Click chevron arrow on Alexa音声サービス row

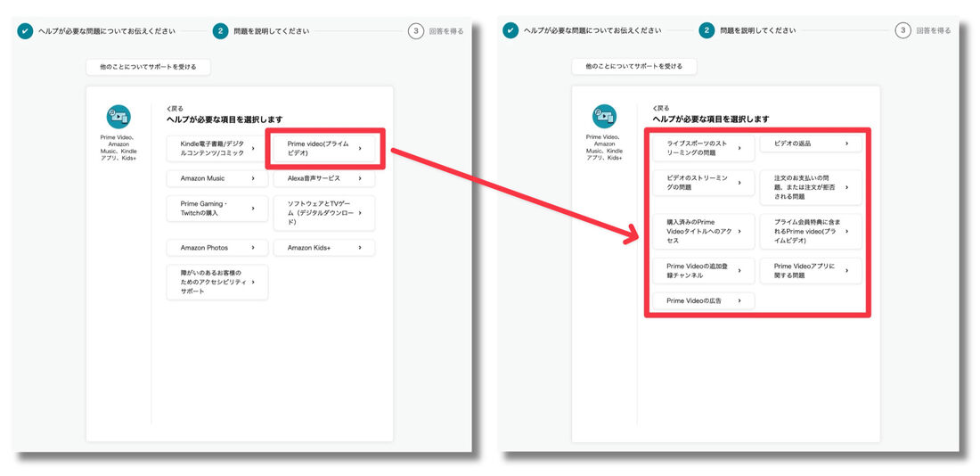pyautogui.click(x=360, y=178)
